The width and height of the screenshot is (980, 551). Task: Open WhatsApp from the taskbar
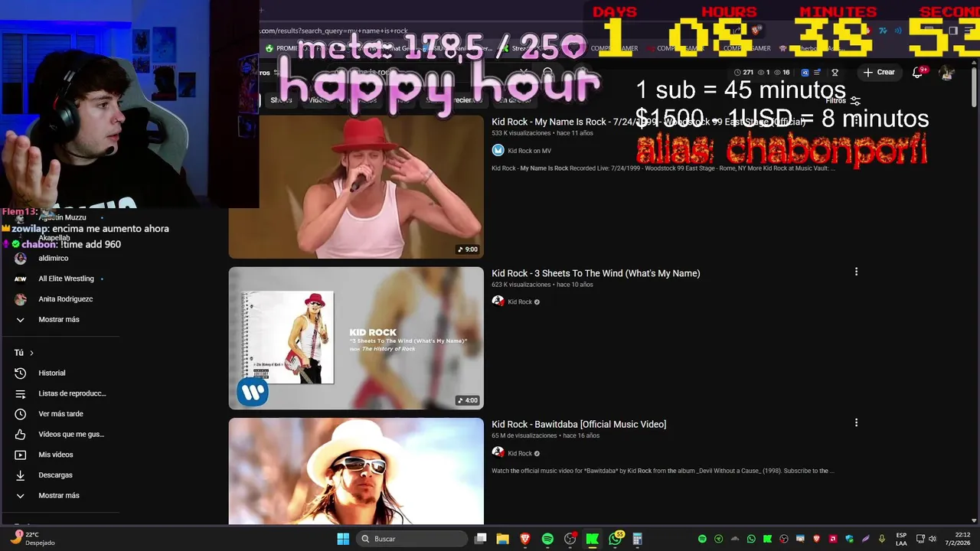click(615, 539)
